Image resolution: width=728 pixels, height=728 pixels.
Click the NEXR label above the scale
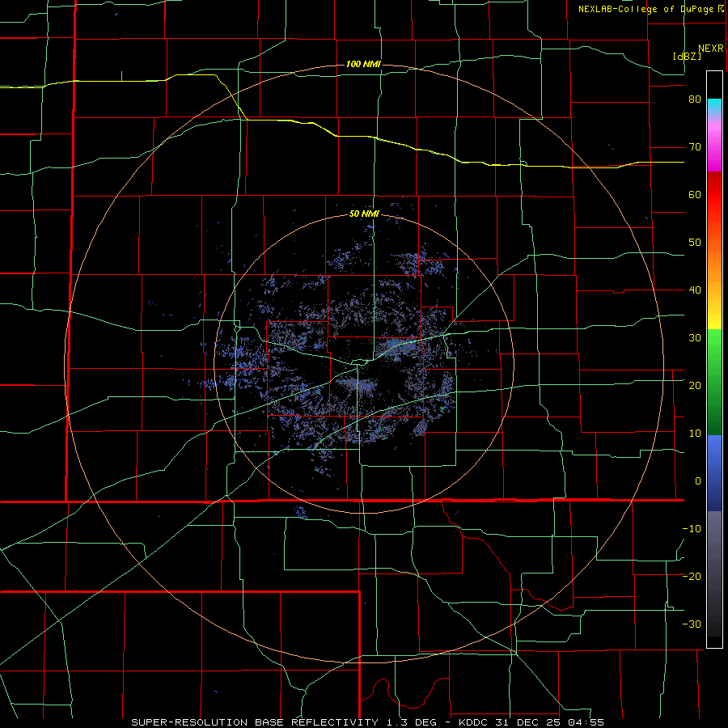point(710,49)
